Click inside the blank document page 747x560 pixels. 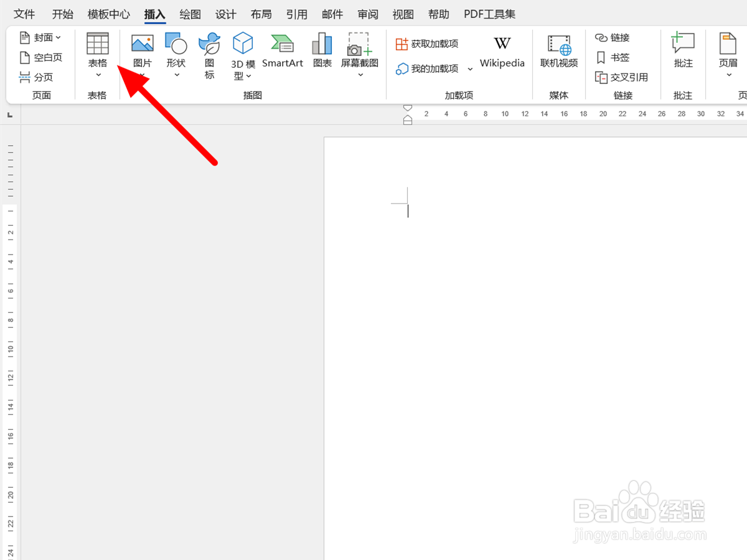535,348
